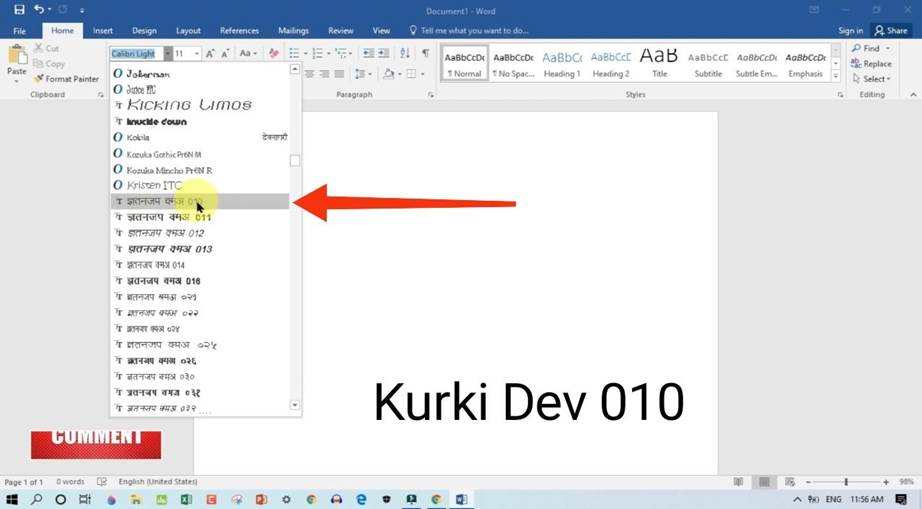The height and width of the screenshot is (509, 922).
Task: Open the Windows Start menu
Action: (x=11, y=500)
